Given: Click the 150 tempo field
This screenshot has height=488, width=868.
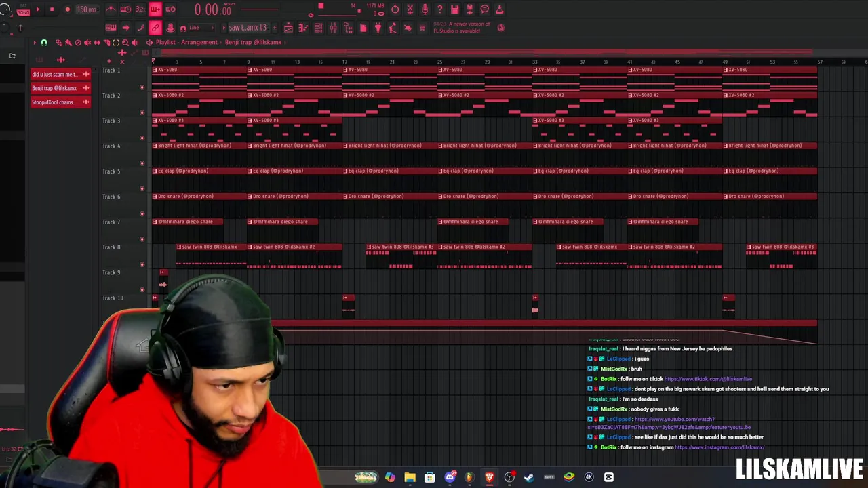Looking at the screenshot, I should click(x=87, y=9).
